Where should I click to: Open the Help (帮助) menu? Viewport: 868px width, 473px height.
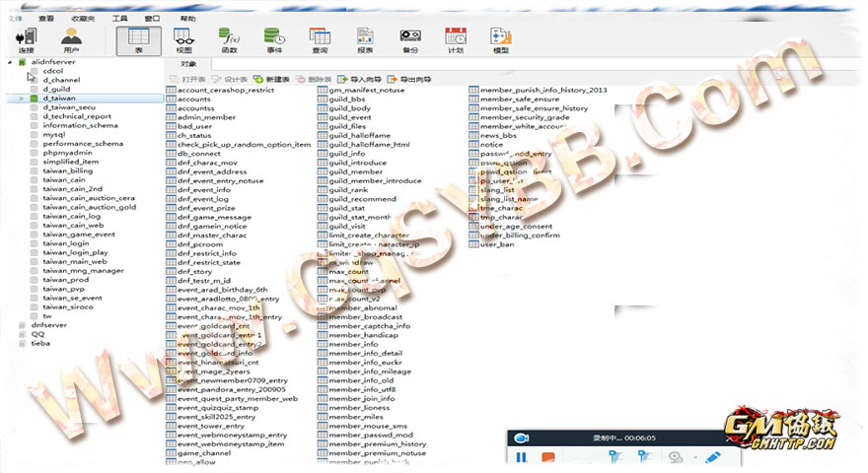(x=188, y=19)
